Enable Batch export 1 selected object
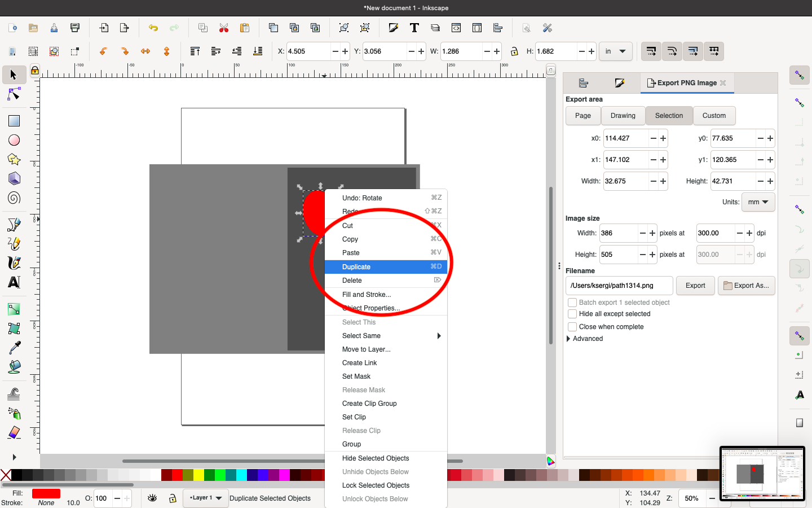This screenshot has width=812, height=508. (572, 303)
